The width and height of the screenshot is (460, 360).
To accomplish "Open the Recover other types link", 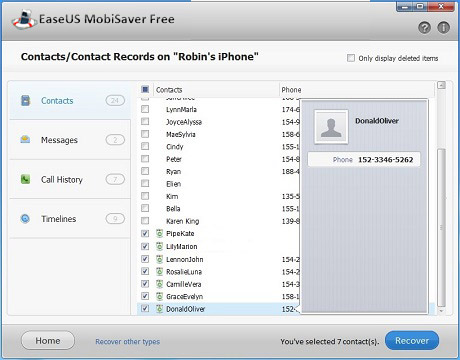I will (128, 341).
